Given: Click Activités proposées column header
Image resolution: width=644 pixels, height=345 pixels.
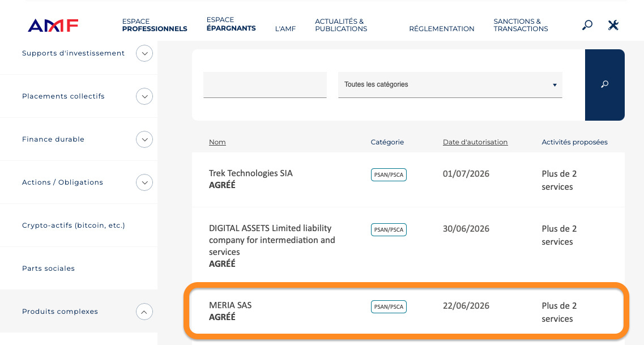Looking at the screenshot, I should 574,142.
